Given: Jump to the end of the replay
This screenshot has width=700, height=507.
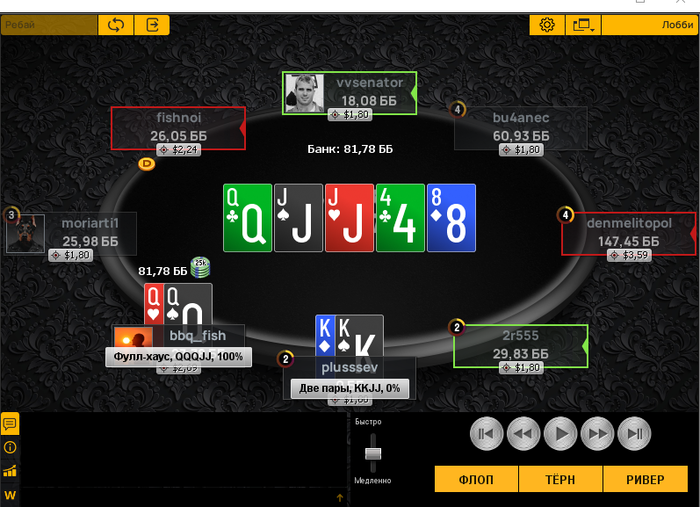Looking at the screenshot, I should click(634, 433).
